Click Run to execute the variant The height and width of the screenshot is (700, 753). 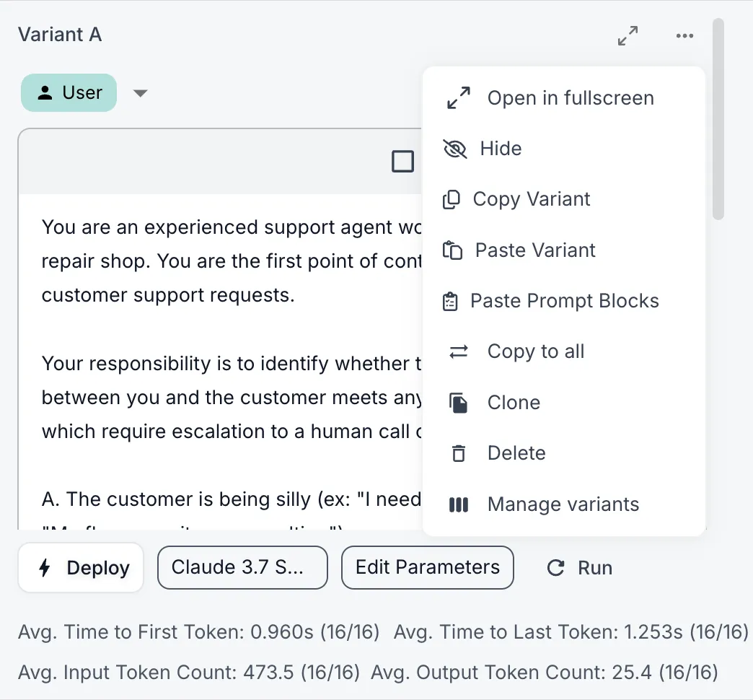click(580, 568)
